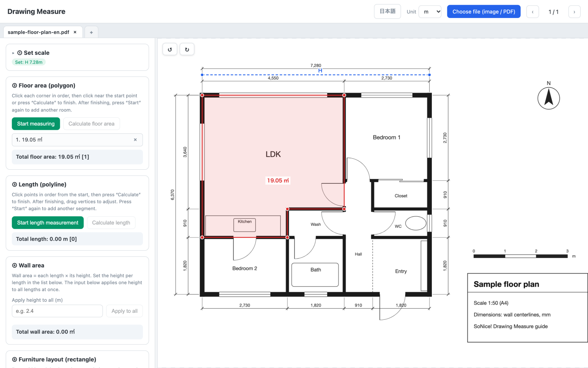Click Choose file (image / PDF)
This screenshot has width=588, height=368.
(484, 12)
